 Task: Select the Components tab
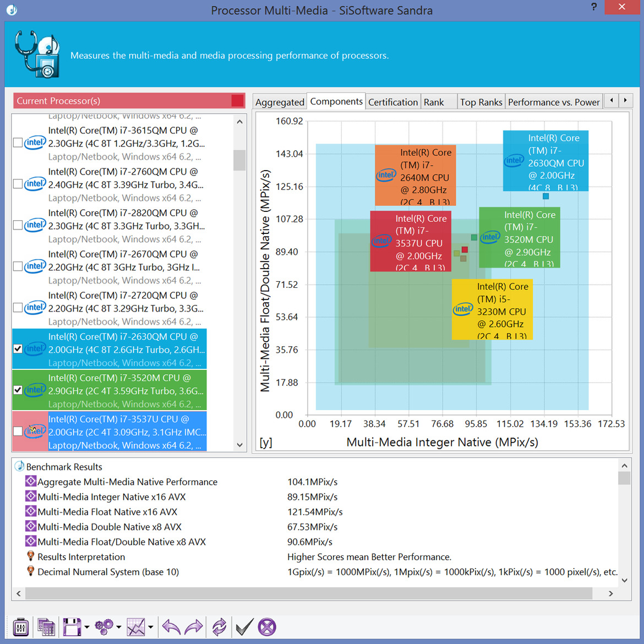(336, 101)
